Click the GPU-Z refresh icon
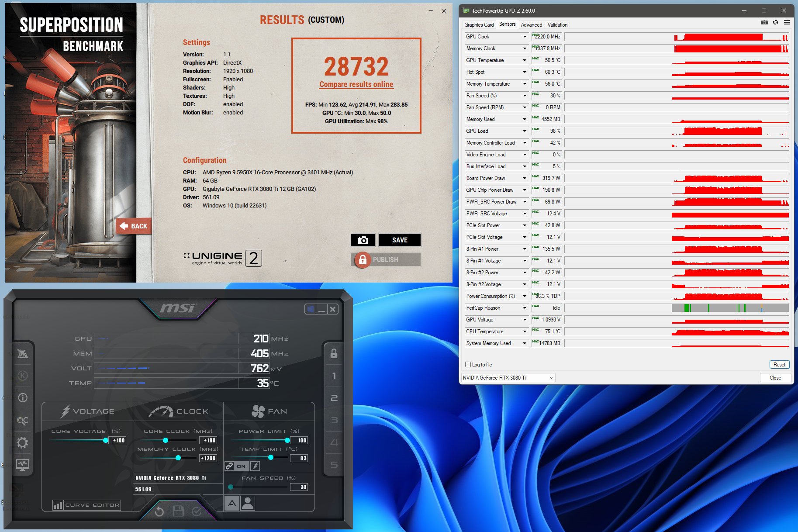The image size is (798, 532). pos(775,23)
